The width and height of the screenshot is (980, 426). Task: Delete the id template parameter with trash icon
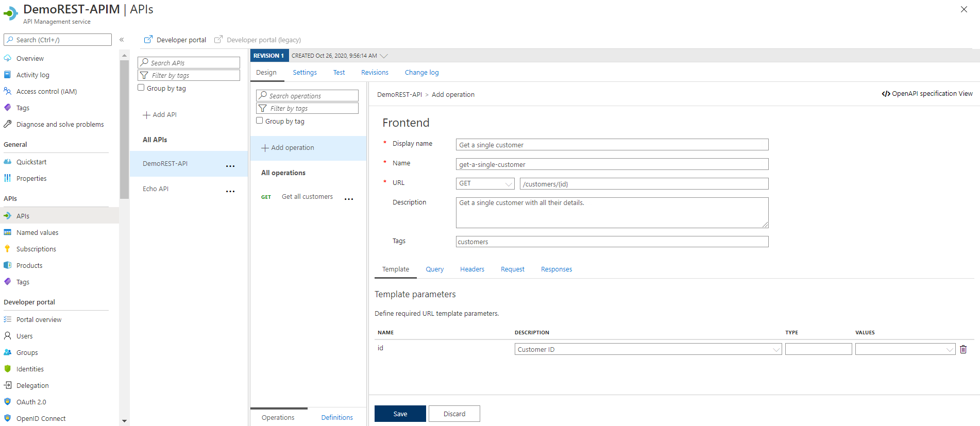[x=963, y=349]
